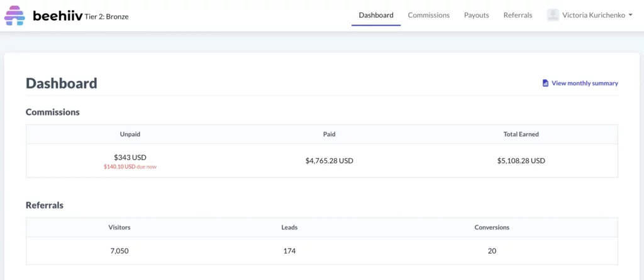Image resolution: width=644 pixels, height=280 pixels.
Task: Select the $343 USD unpaid amount
Action: pyautogui.click(x=130, y=157)
